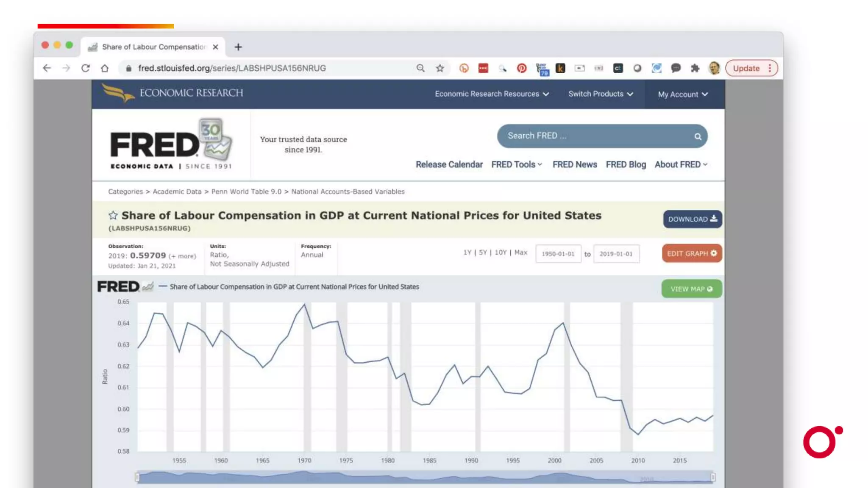Image resolution: width=868 pixels, height=488 pixels.
Task: Go to FRED Blog
Action: 626,164
